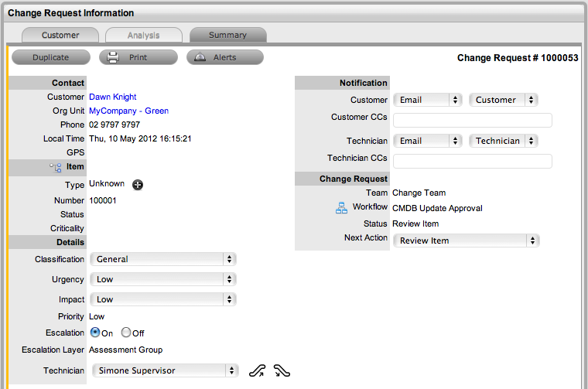Change the assigned Technician dropdown

pyautogui.click(x=164, y=370)
